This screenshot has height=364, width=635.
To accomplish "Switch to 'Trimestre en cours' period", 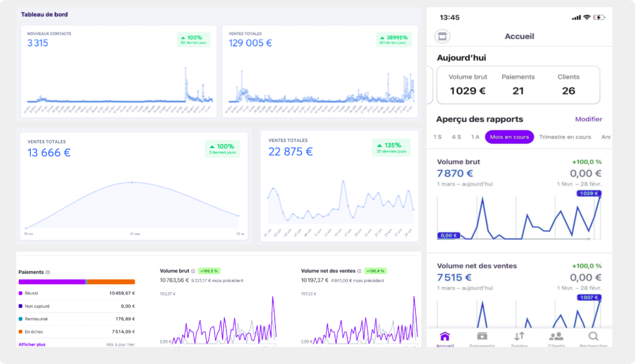I will click(565, 137).
